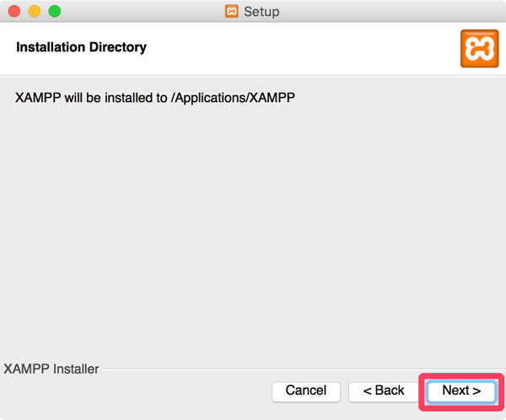This screenshot has width=506, height=420.
Task: Click the XAMPP Installer label
Action: point(51,369)
